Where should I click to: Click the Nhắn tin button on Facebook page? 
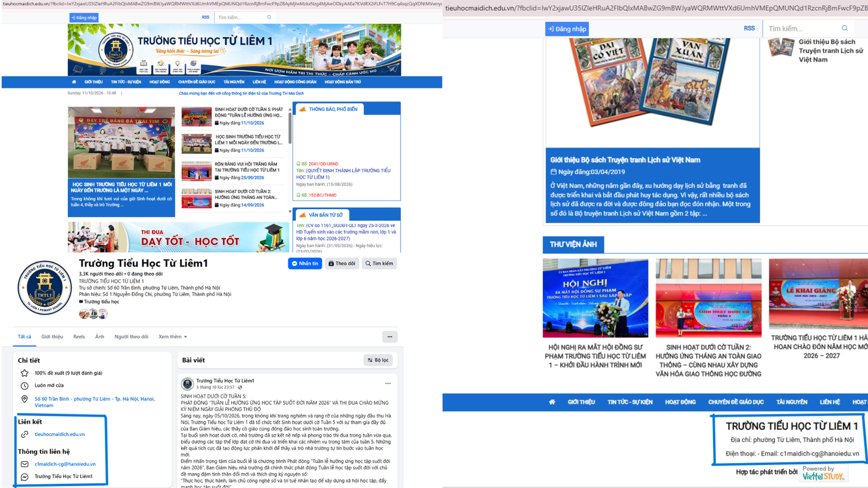(x=305, y=264)
